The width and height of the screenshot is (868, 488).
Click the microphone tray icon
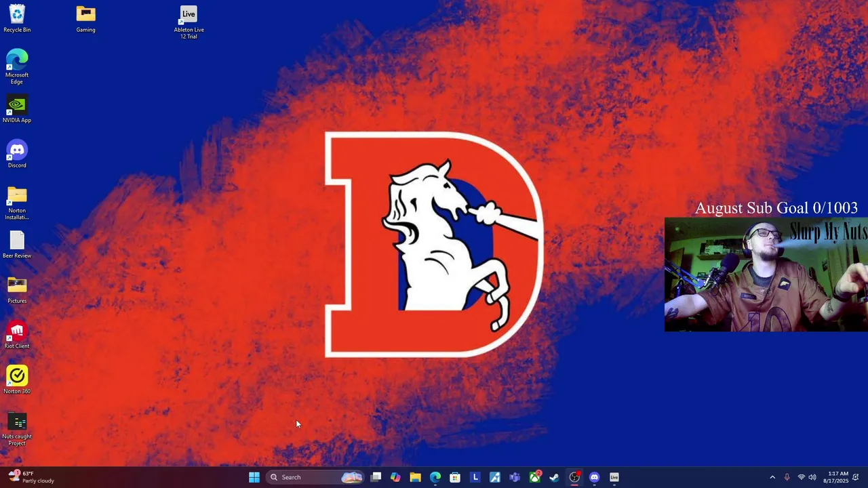pos(787,477)
